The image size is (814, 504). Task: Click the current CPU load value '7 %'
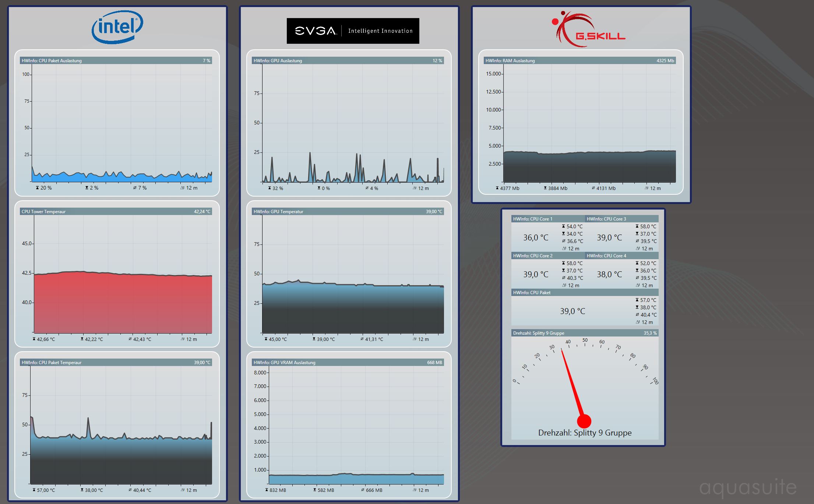click(207, 61)
